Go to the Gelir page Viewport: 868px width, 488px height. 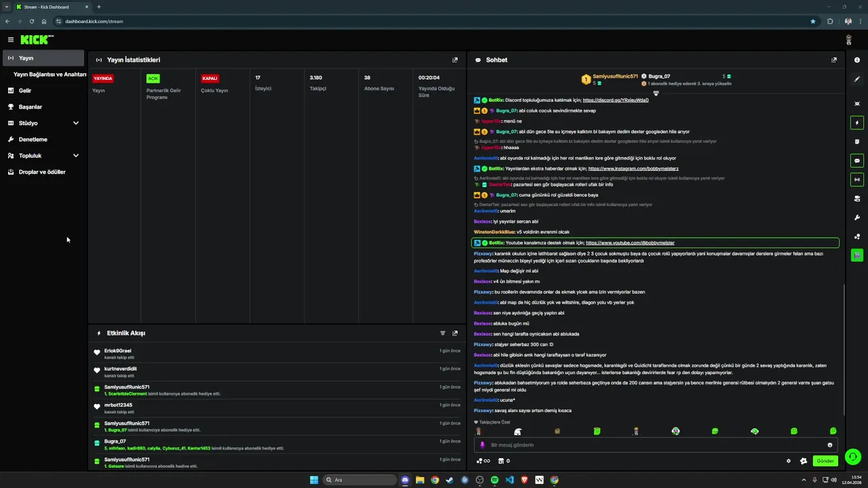43,91
